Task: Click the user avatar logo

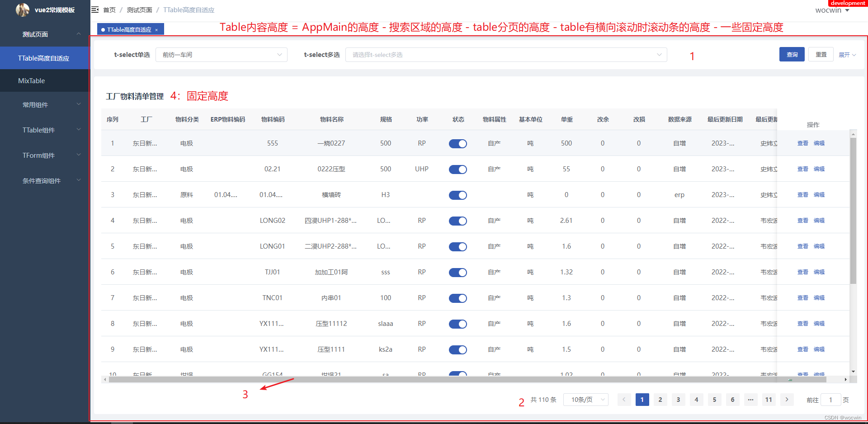Action: pos(22,9)
